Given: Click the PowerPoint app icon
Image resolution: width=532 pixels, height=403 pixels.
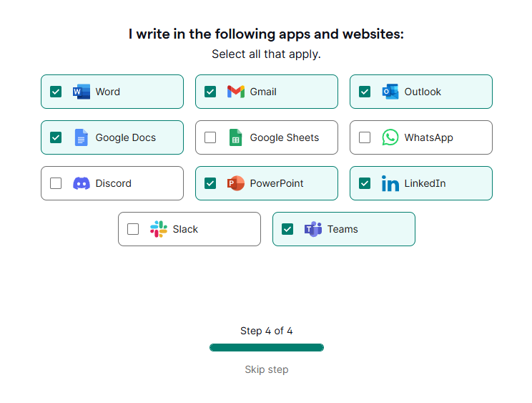Looking at the screenshot, I should [236, 183].
